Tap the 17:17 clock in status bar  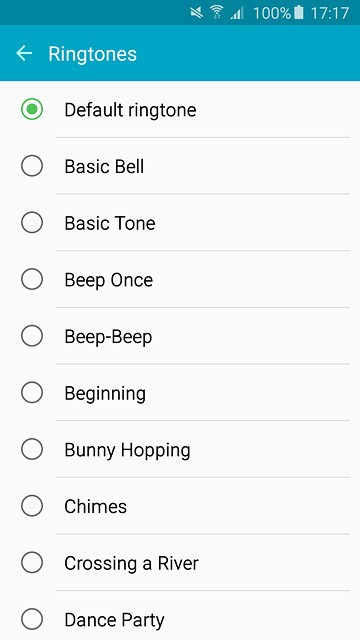(x=330, y=13)
